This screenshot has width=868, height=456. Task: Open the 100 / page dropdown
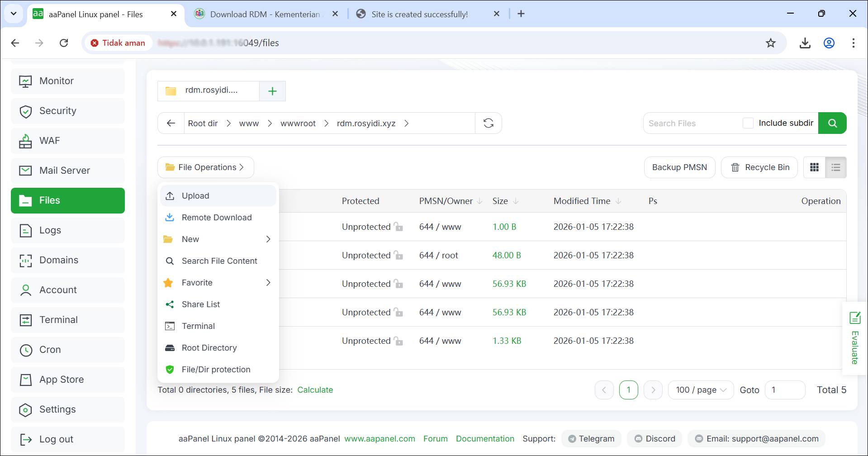pos(701,390)
